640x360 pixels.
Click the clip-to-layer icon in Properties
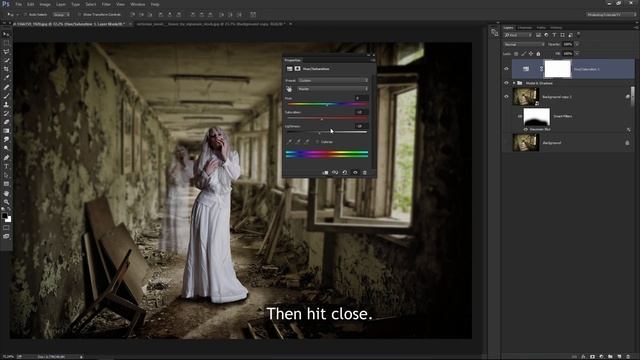point(325,173)
